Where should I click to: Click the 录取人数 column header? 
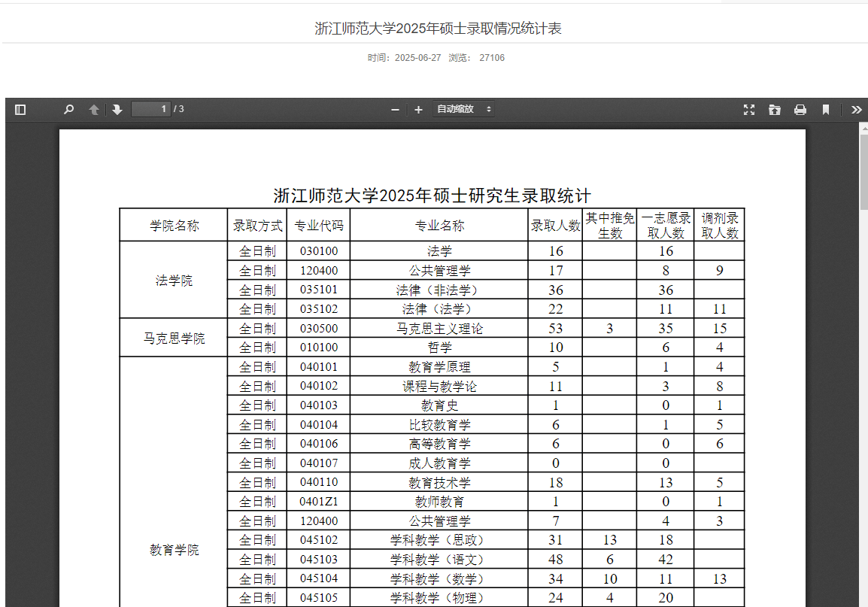[555, 225]
